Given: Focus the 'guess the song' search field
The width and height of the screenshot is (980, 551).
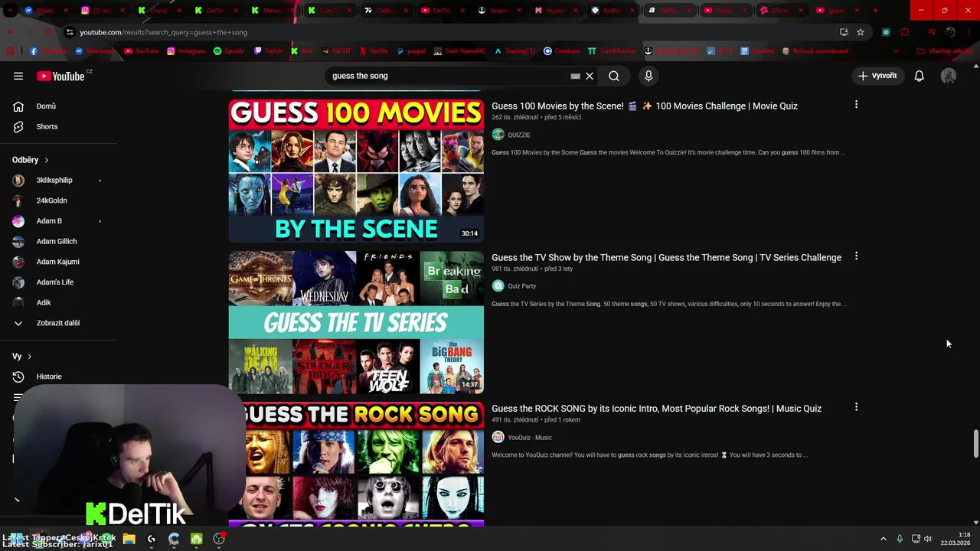Looking at the screenshot, I should pos(448,76).
